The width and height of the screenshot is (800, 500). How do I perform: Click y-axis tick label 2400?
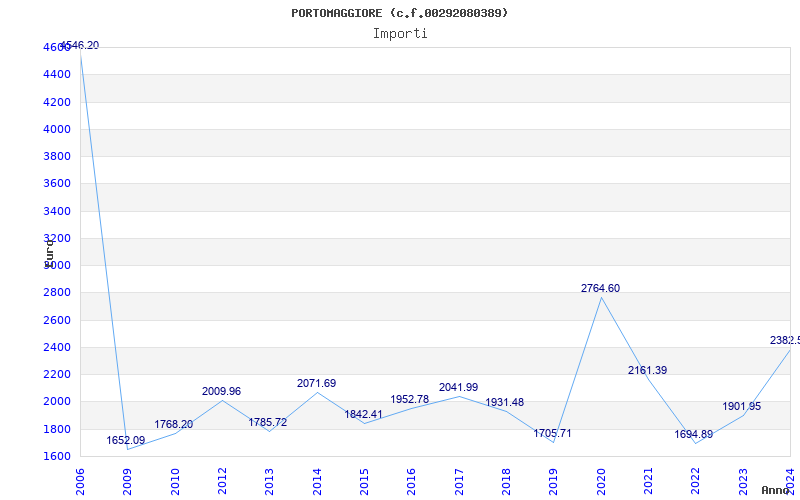(x=57, y=347)
